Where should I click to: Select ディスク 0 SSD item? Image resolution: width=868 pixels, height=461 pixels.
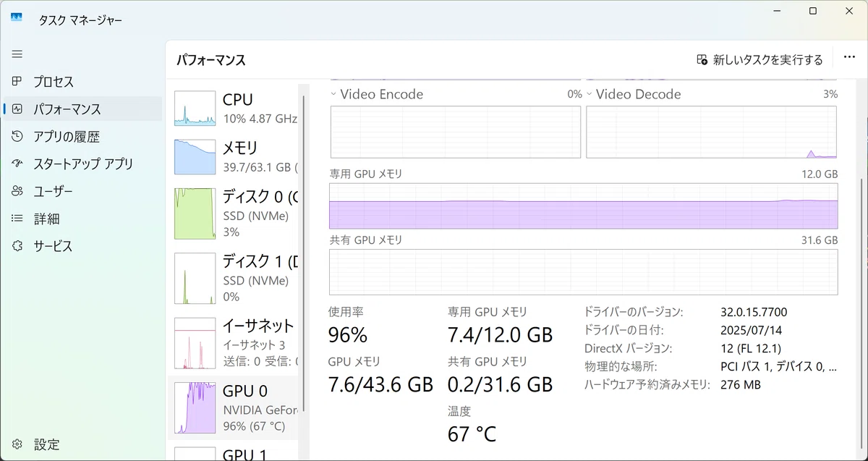236,214
